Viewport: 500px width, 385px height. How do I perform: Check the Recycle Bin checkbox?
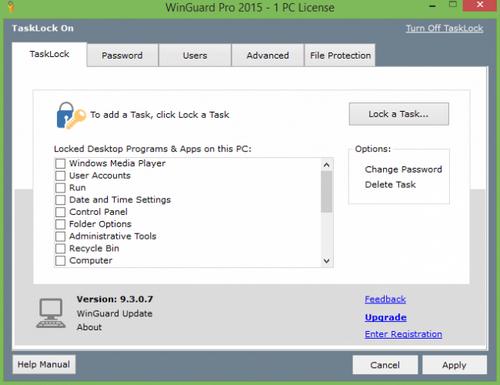coord(60,248)
